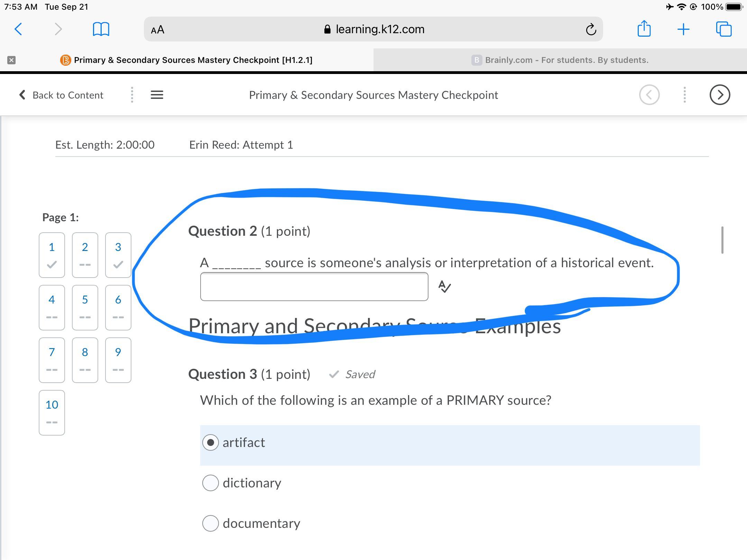This screenshot has width=747, height=560.
Task: Click the page scrollbar on right edge
Action: coord(722,240)
